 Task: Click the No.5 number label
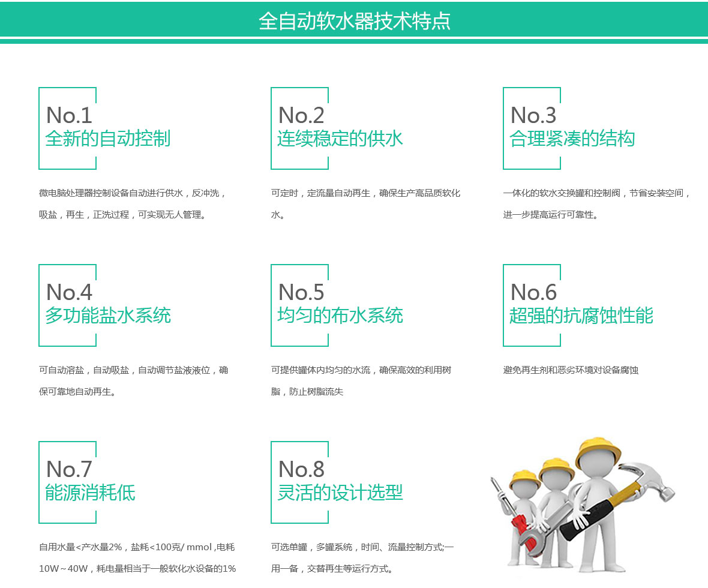pyautogui.click(x=301, y=292)
